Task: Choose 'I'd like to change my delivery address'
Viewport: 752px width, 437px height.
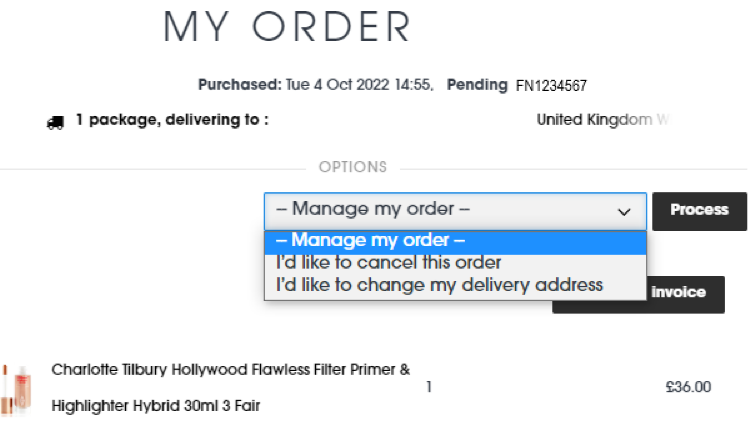Action: 440,285
